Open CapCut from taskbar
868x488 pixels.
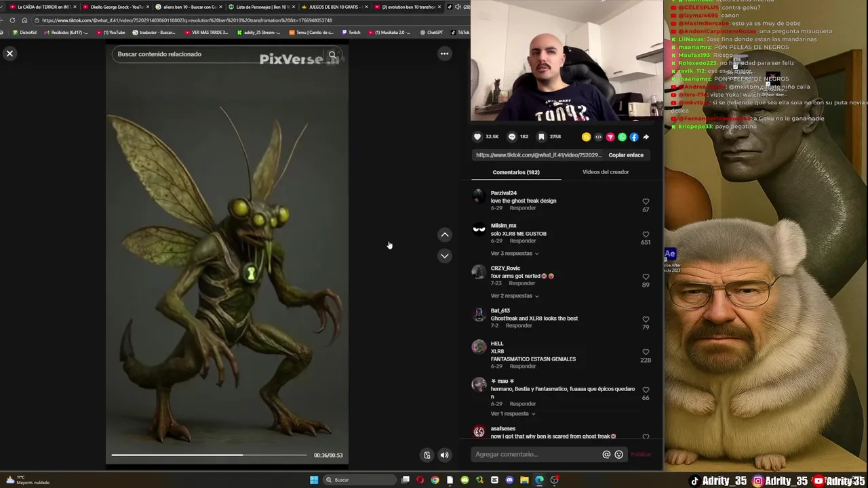coord(494,480)
